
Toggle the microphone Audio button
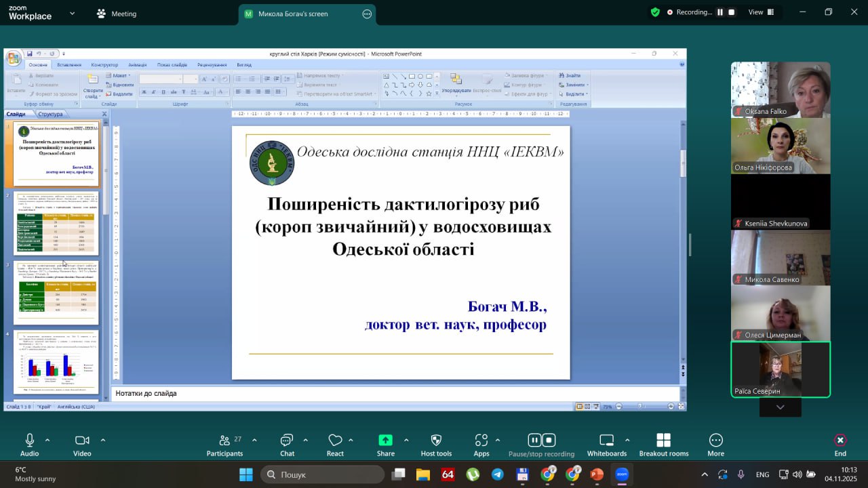point(29,445)
